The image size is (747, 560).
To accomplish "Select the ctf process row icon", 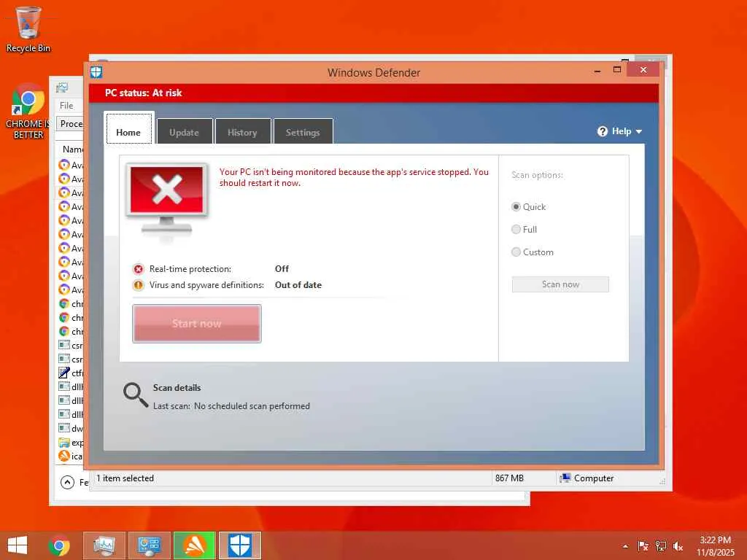I will coord(64,373).
